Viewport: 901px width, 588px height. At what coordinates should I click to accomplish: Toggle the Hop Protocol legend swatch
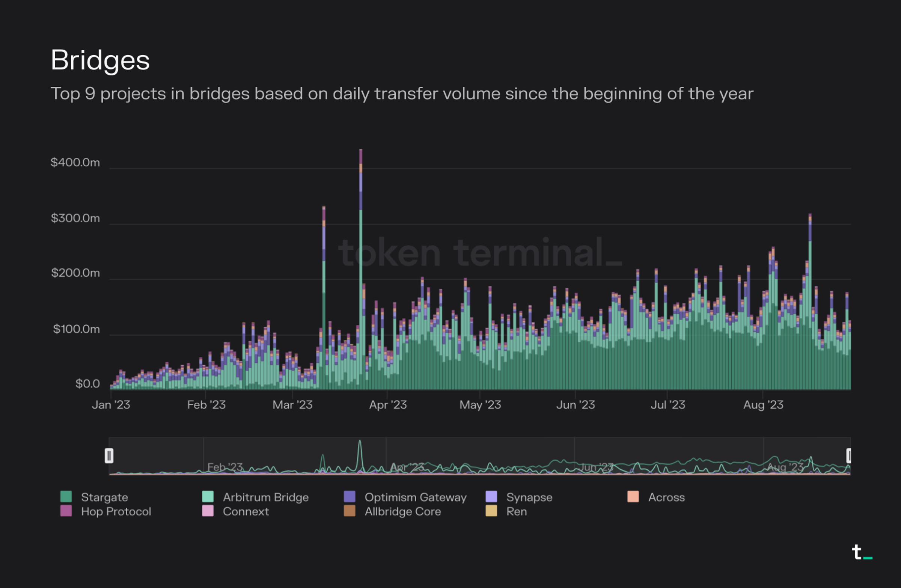(x=66, y=511)
